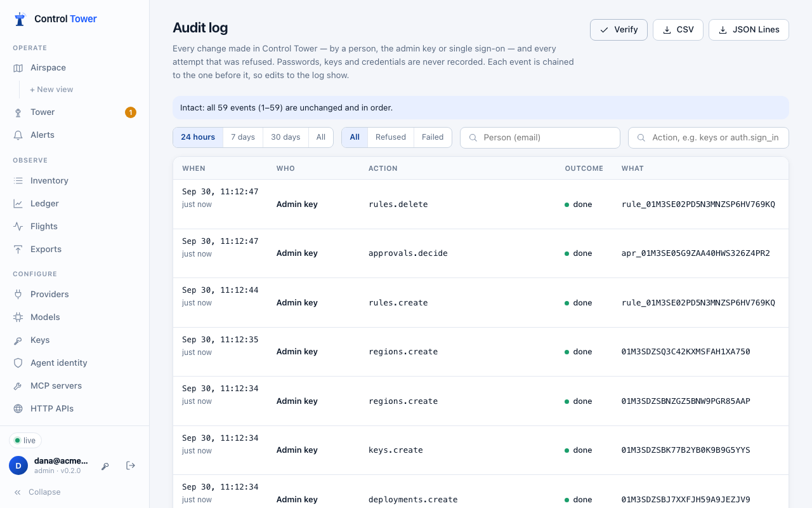Screen dimensions: 812x508
Task: Select the 30 days time range
Action: [285, 137]
